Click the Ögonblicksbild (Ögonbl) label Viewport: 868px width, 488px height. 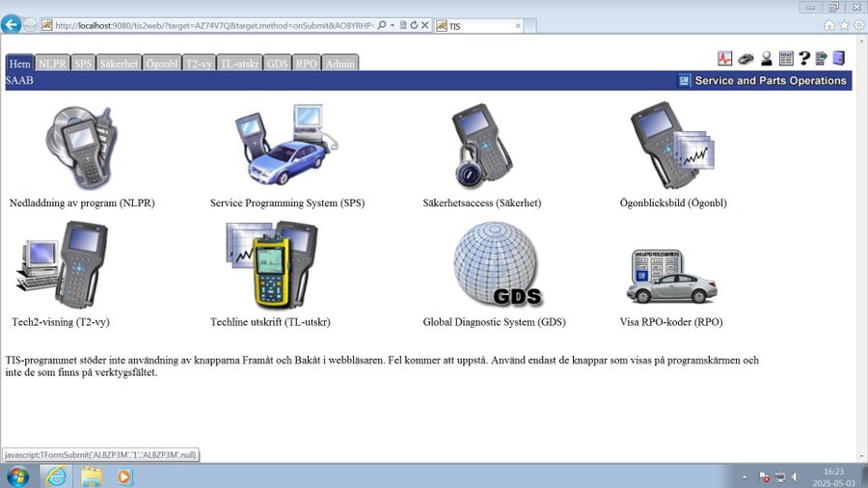click(x=673, y=203)
